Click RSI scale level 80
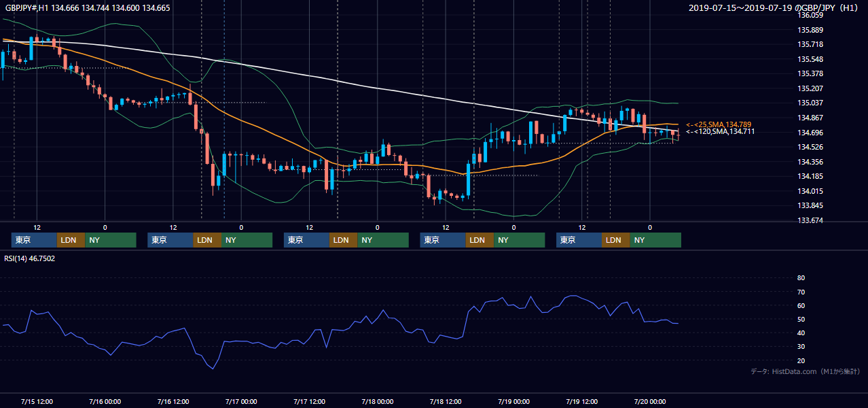 coord(801,278)
